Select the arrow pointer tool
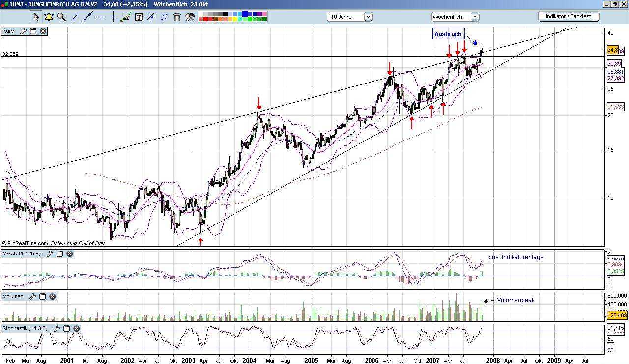This screenshot has height=364, width=629. coord(36,17)
